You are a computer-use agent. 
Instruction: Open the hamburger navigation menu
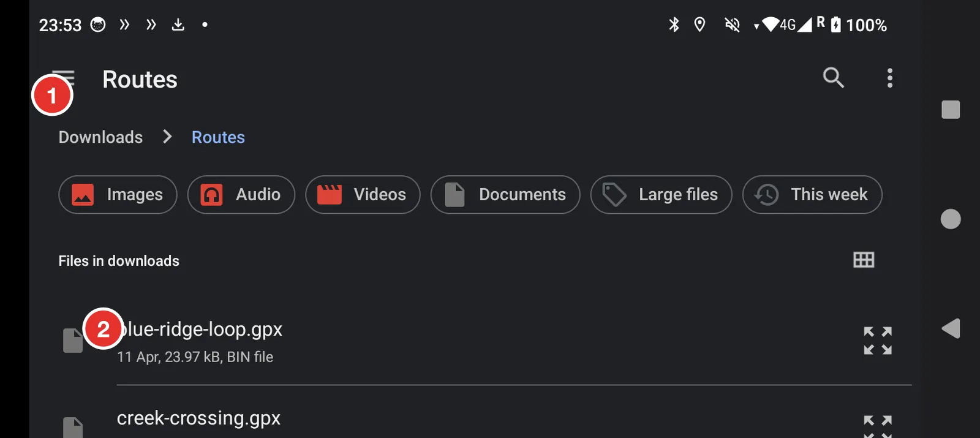click(63, 78)
